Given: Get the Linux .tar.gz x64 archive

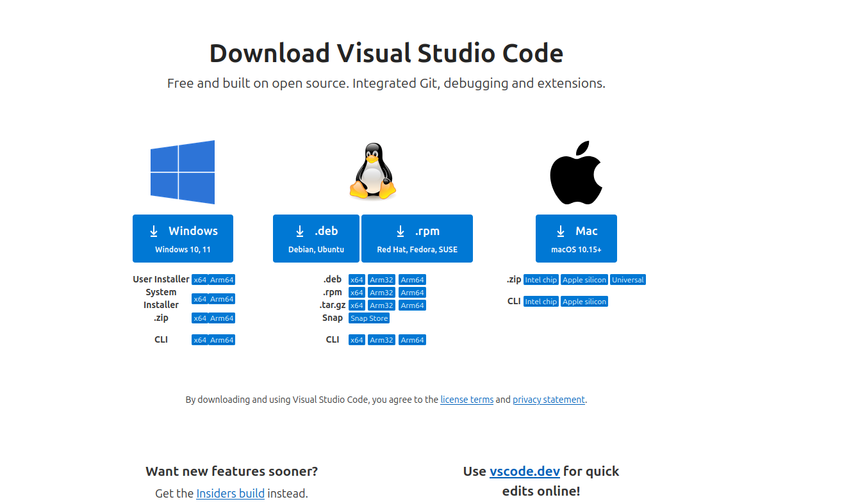Looking at the screenshot, I should [x=357, y=305].
